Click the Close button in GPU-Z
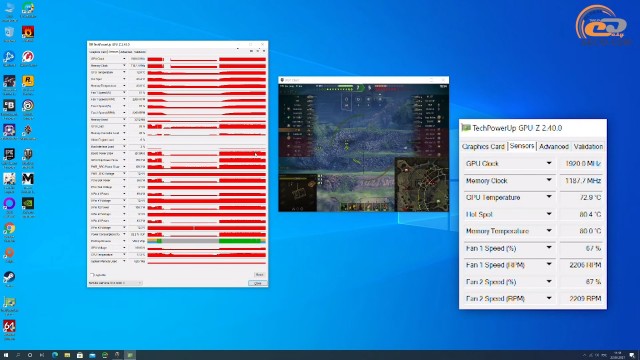The image size is (640, 360). click(x=258, y=283)
